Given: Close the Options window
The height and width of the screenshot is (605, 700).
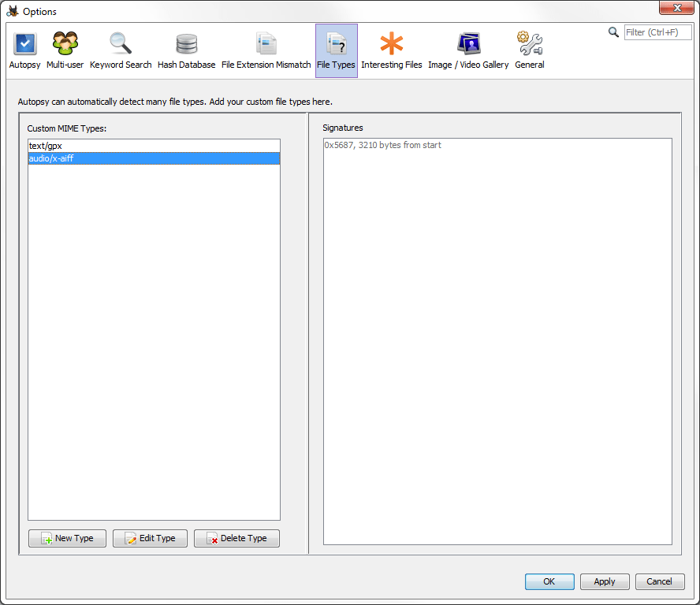Looking at the screenshot, I should pyautogui.click(x=677, y=8).
